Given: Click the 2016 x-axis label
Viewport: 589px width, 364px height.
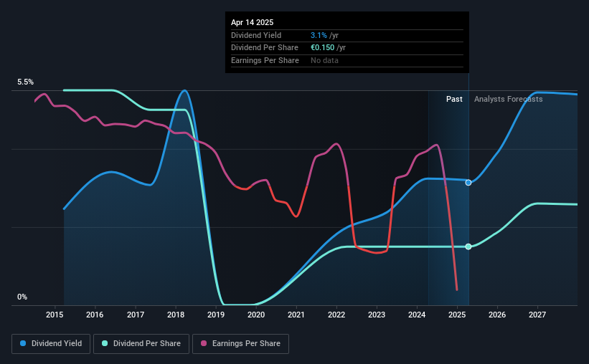Looking at the screenshot, I should [95, 315].
